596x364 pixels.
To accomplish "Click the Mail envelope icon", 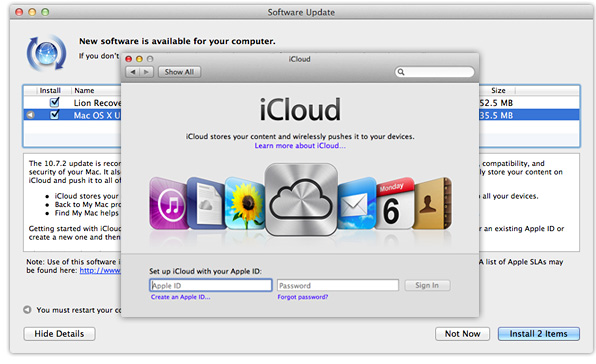I will click(x=357, y=204).
